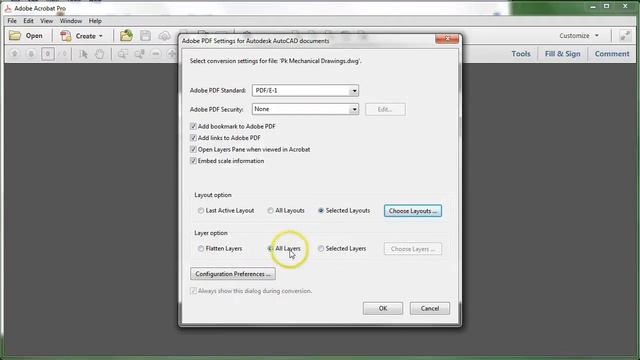Click the previous page up-arrow icon
Screen dimensions: 640x360
point(15,54)
